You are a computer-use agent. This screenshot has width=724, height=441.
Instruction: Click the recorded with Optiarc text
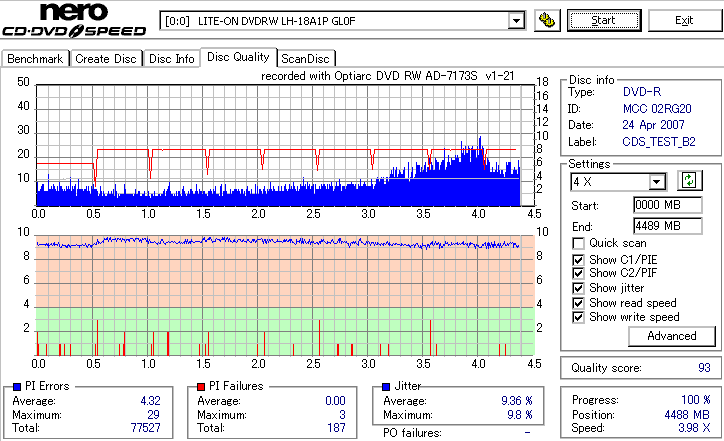(x=388, y=76)
